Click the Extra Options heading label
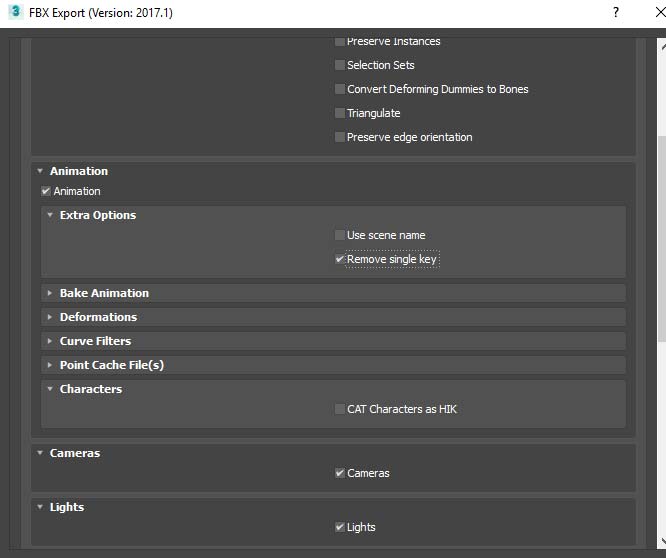The width and height of the screenshot is (666, 558). coord(98,215)
